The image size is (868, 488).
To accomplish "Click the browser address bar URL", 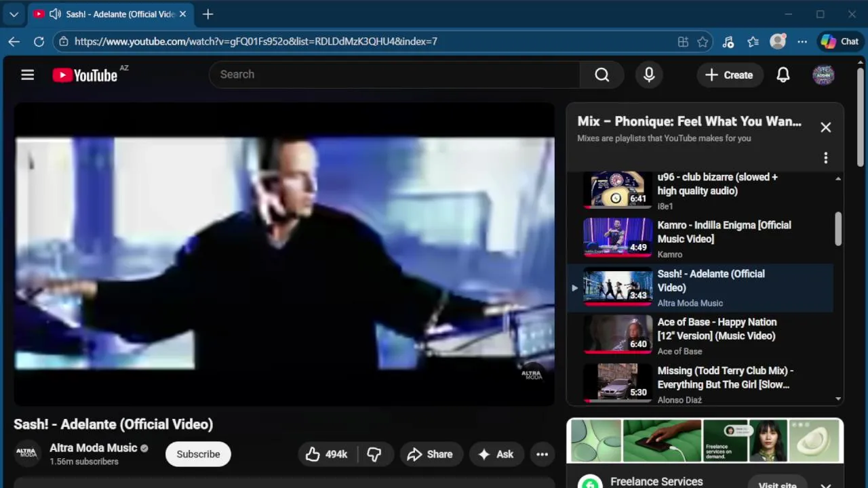I will [x=256, y=41].
